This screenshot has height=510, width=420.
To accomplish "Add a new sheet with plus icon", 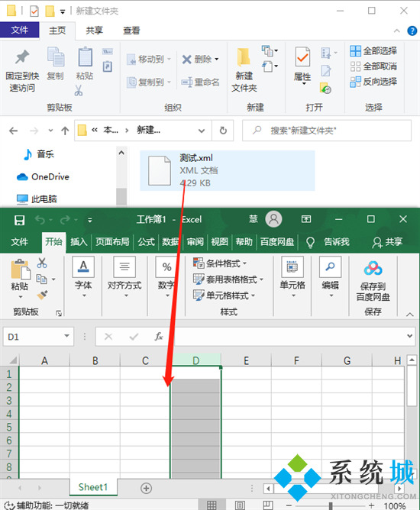I will [146, 488].
